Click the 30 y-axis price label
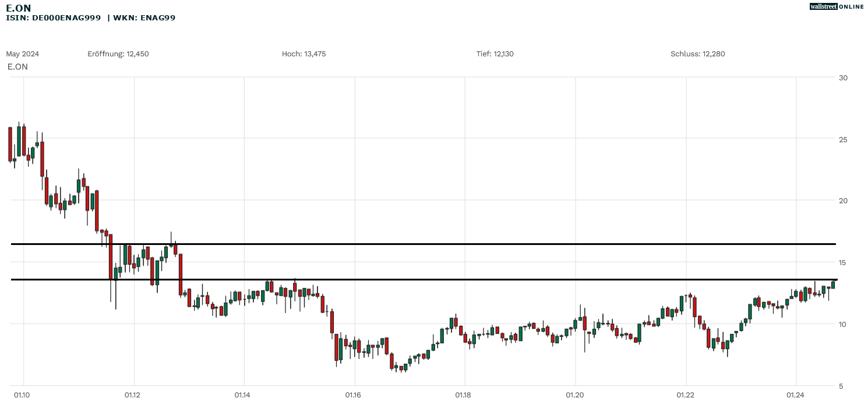868x398 pixels. (x=842, y=78)
